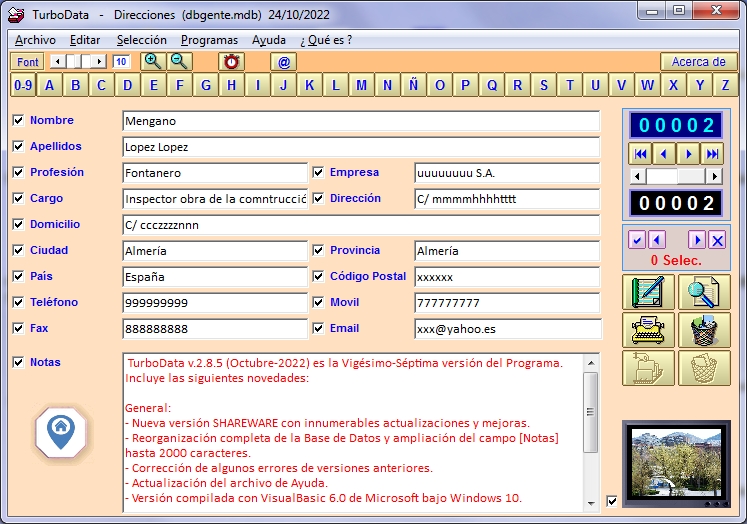Click the record navigation slider track
Viewport: 747px width, 524px height.
click(x=690, y=176)
